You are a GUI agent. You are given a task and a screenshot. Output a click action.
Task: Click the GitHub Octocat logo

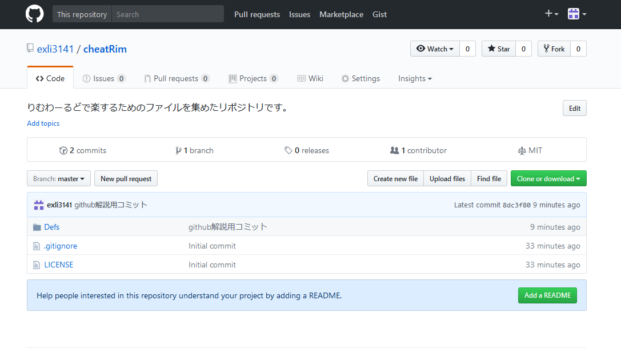pos(34,14)
